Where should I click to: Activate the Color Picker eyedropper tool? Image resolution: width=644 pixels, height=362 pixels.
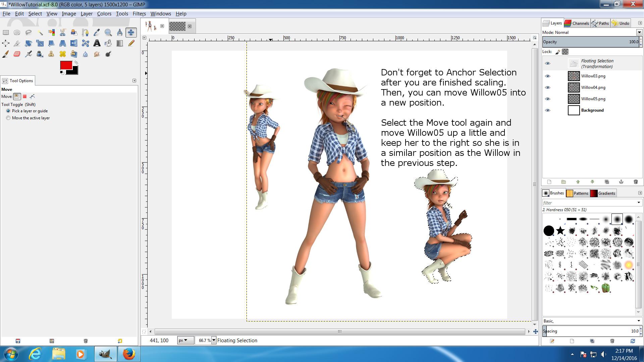(x=97, y=33)
